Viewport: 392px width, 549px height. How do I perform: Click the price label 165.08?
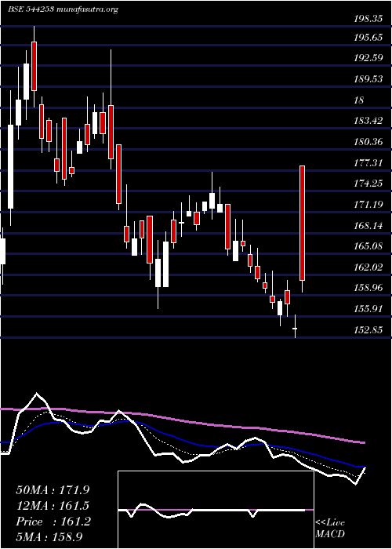coord(368,246)
